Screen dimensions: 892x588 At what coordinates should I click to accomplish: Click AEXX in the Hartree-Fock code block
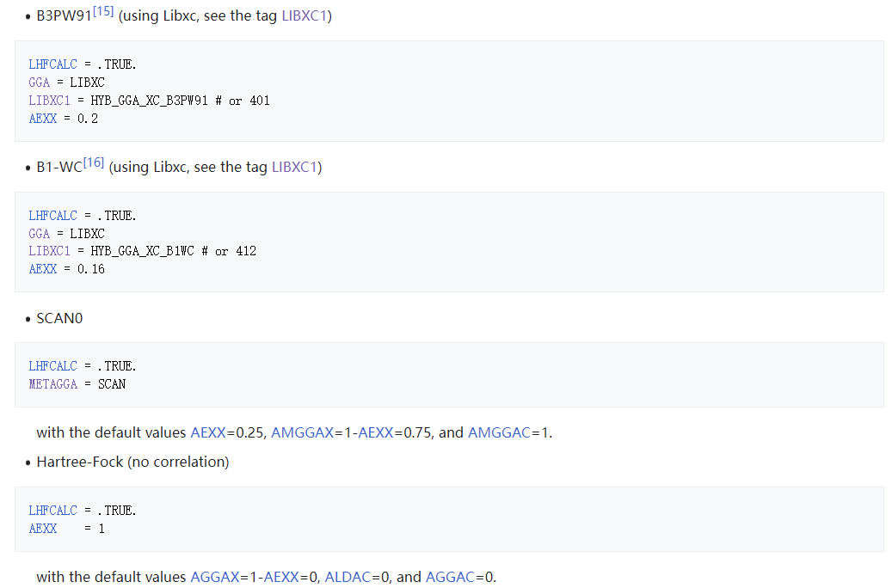point(42,529)
